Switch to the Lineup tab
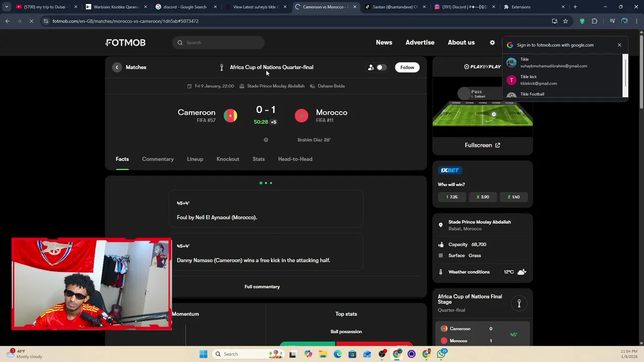 point(195,159)
